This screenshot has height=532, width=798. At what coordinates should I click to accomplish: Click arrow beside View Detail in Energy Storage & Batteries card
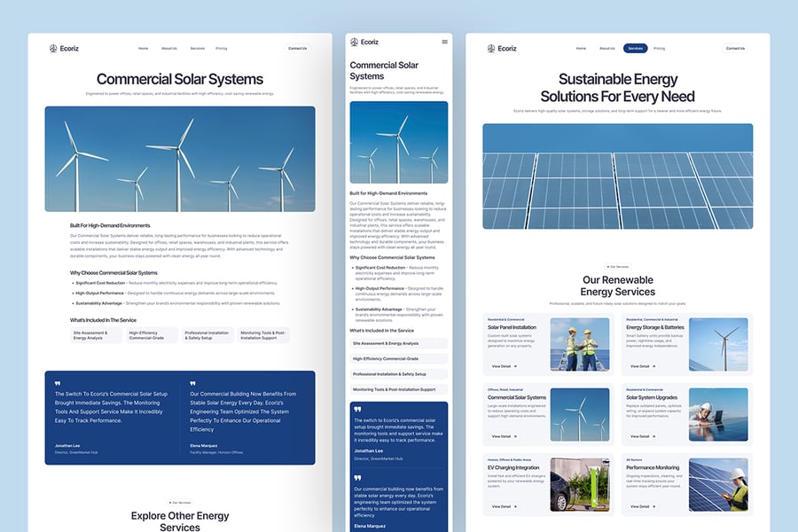654,366
